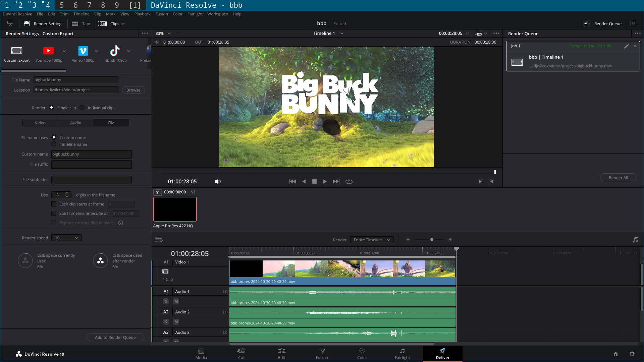Select the Individual clips render option
The width and height of the screenshot is (644, 362).
tap(82, 108)
